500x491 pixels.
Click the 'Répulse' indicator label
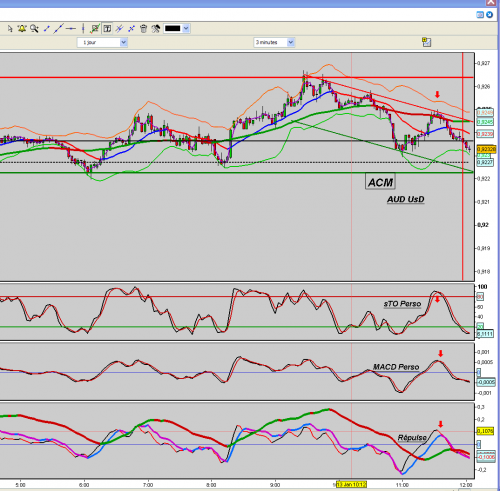coord(412,437)
